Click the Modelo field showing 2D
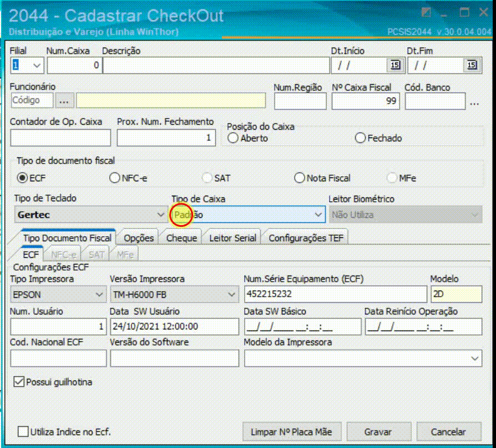The image size is (496, 448). tap(456, 294)
